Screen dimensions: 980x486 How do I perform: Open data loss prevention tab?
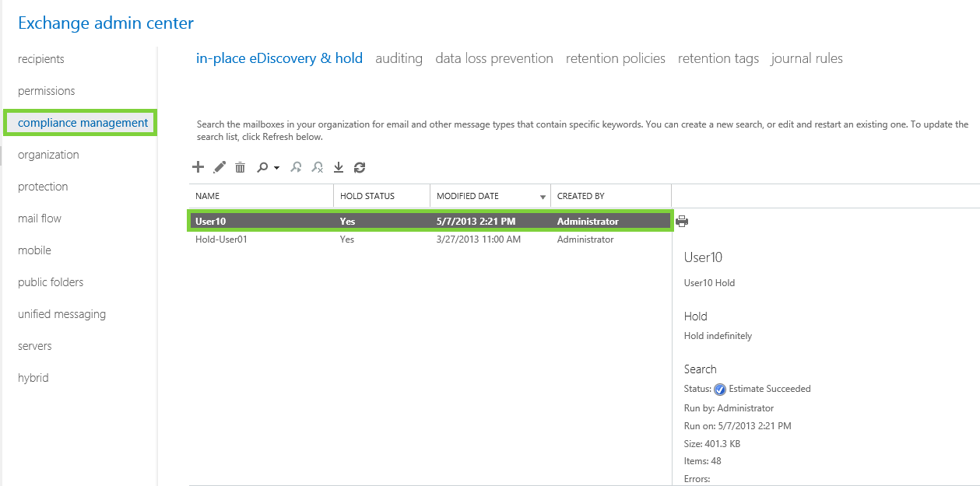click(494, 58)
